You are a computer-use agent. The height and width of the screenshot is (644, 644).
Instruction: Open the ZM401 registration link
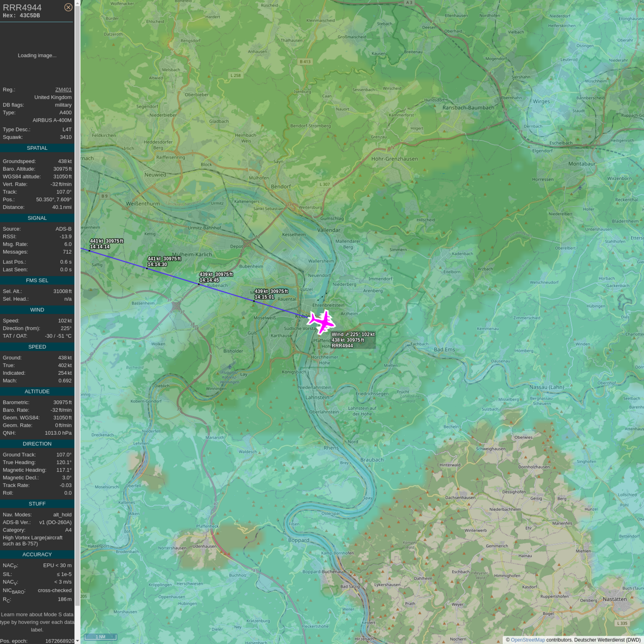click(x=63, y=89)
